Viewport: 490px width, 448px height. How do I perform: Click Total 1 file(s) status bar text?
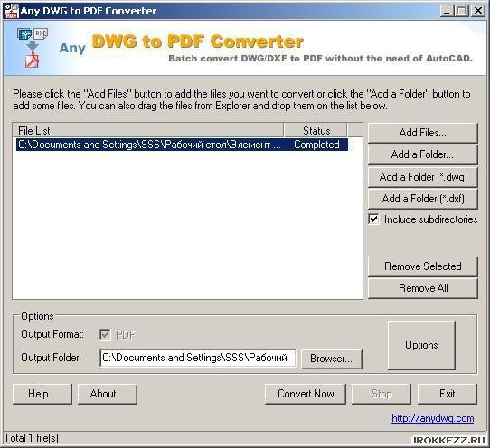pyautogui.click(x=32, y=438)
